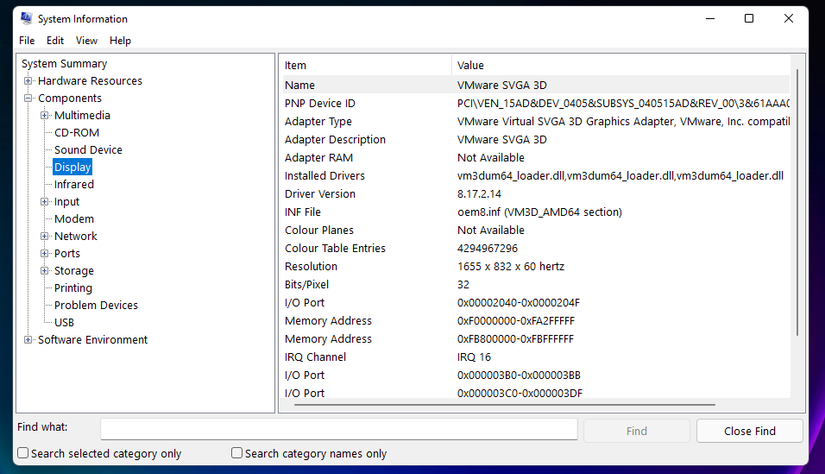
Task: Click value 0x000003B0-0x000003BB
Action: (519, 376)
